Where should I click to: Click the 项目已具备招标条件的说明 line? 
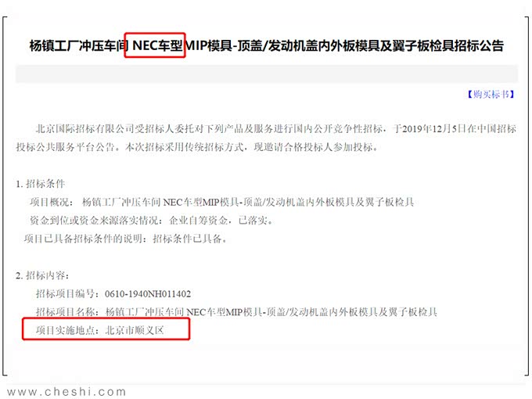coord(125,239)
